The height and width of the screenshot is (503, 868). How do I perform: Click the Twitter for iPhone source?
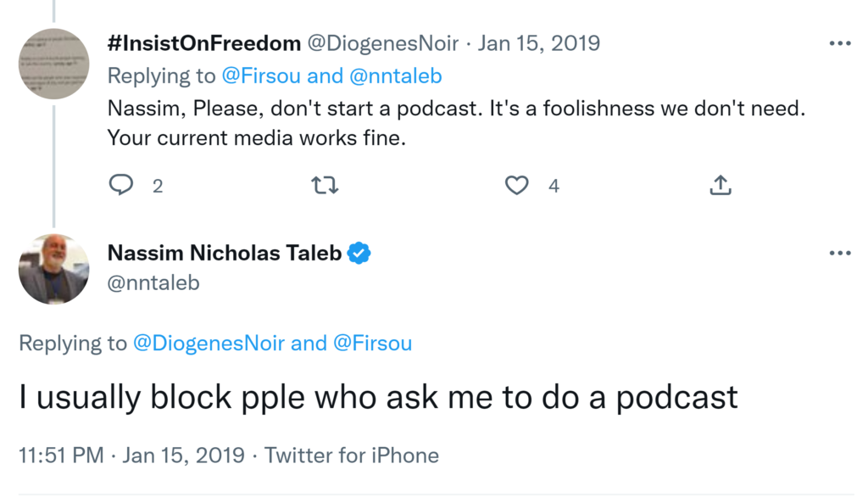pyautogui.click(x=352, y=455)
